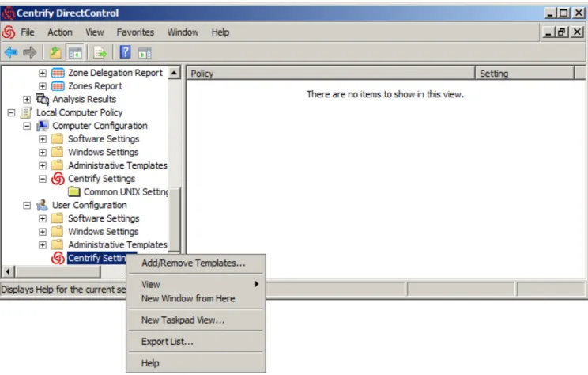Choose Export List... from context menu

pyautogui.click(x=196, y=342)
